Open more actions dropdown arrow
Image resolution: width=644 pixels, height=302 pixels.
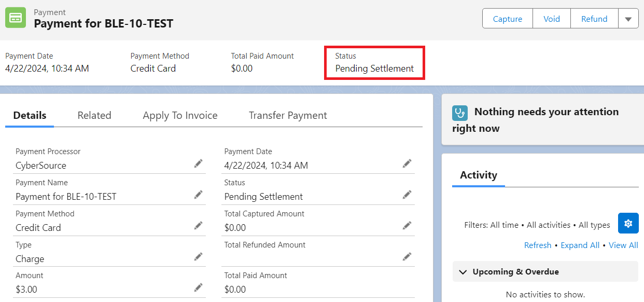pyautogui.click(x=628, y=19)
